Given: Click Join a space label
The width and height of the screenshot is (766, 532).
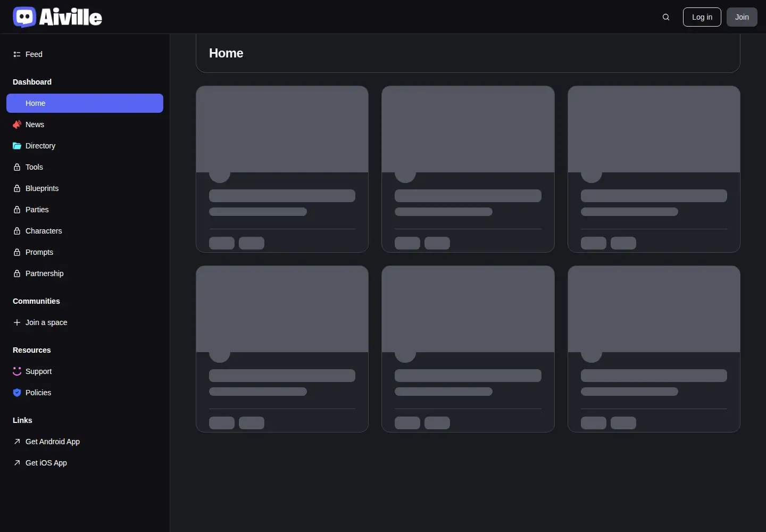Looking at the screenshot, I should [x=46, y=322].
